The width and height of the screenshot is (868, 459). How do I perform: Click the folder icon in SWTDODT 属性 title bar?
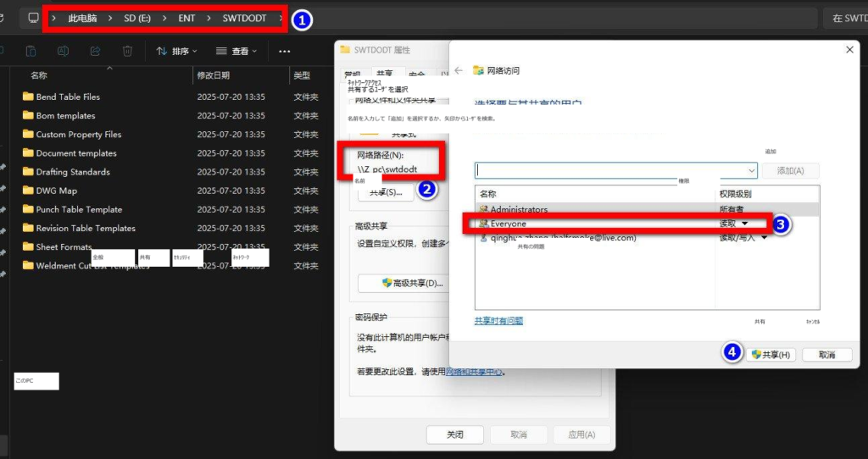[x=346, y=50]
